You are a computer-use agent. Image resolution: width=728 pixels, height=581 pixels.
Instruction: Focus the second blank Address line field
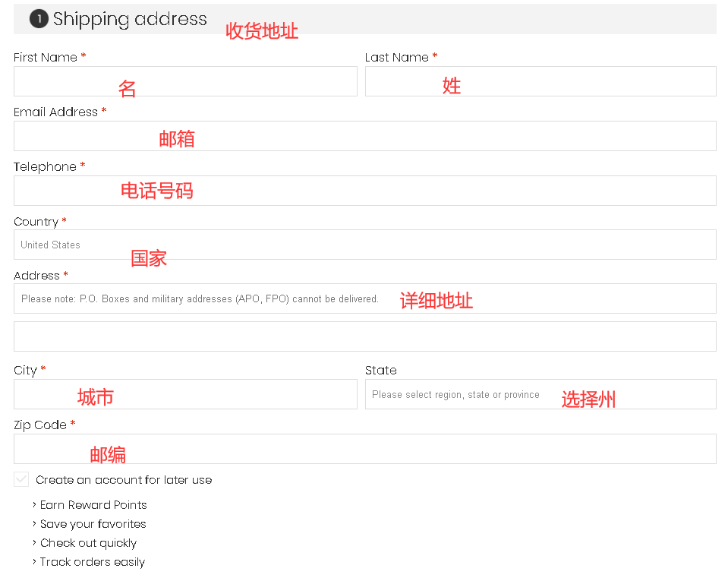pyautogui.click(x=364, y=336)
